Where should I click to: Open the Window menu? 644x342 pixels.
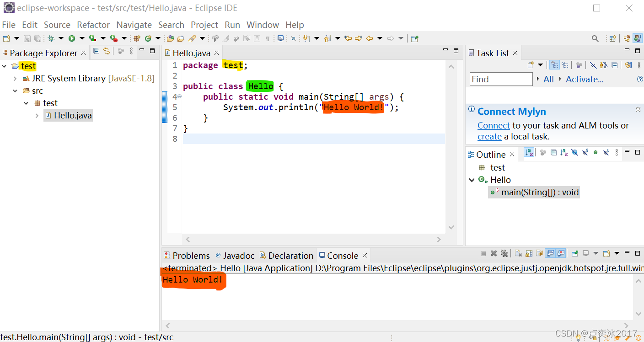pos(263,25)
